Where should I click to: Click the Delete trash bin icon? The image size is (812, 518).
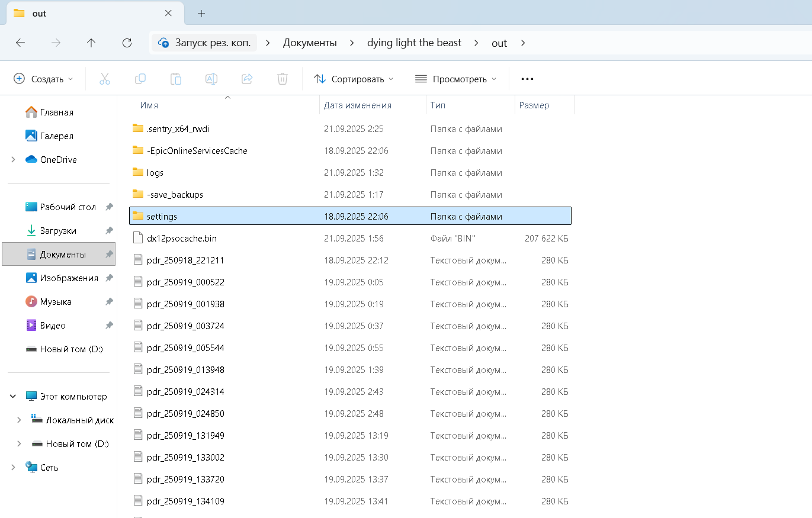coord(283,79)
